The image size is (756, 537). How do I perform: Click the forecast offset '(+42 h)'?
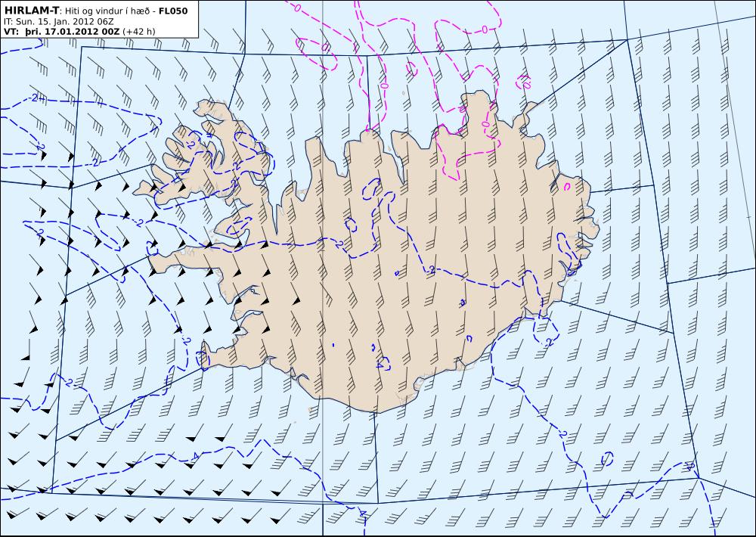click(139, 32)
